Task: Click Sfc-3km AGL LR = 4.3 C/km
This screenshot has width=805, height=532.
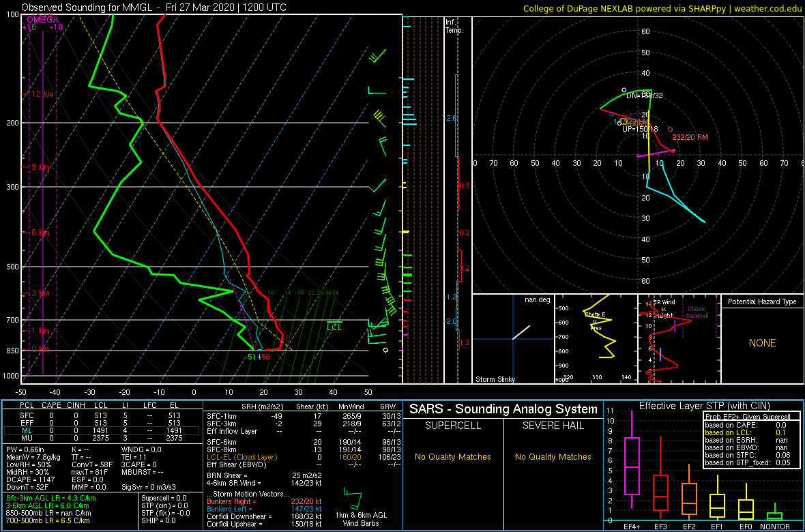Action: point(51,498)
